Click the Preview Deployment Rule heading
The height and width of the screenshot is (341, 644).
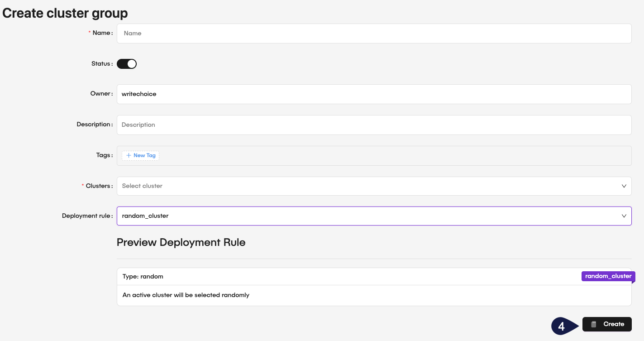tap(181, 243)
